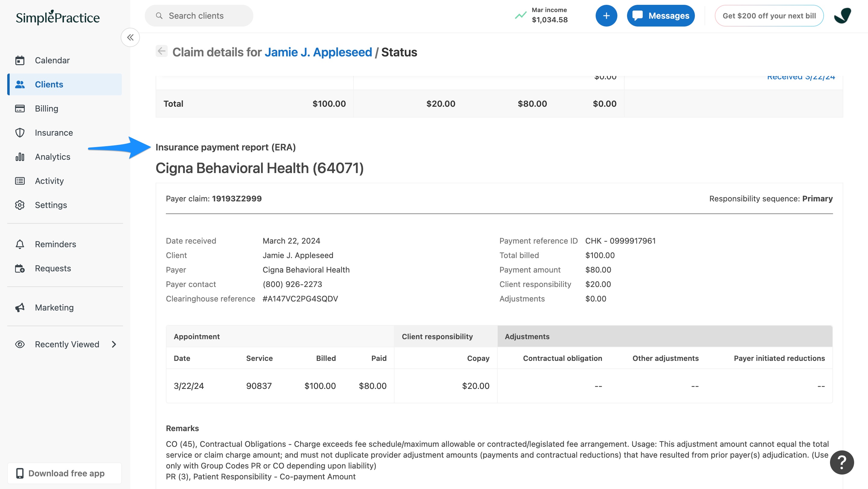Screen dimensions: 868x489
Task: Click the Activity list icon
Action: tap(20, 181)
